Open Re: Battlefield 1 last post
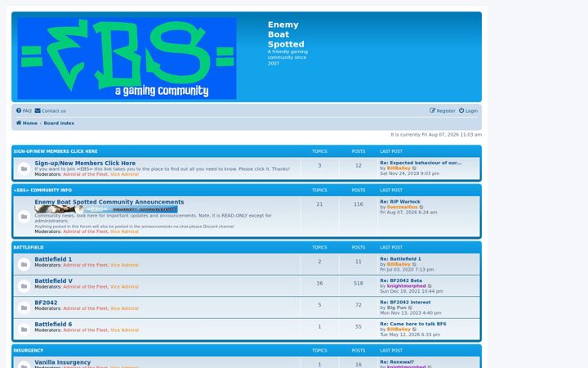Viewport: 588px width, 368px height. tap(400, 259)
